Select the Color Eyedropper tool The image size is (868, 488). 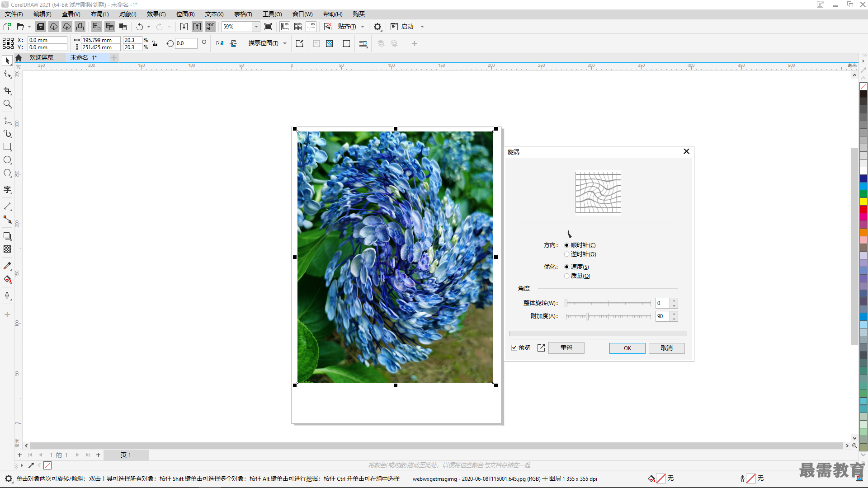click(7, 266)
